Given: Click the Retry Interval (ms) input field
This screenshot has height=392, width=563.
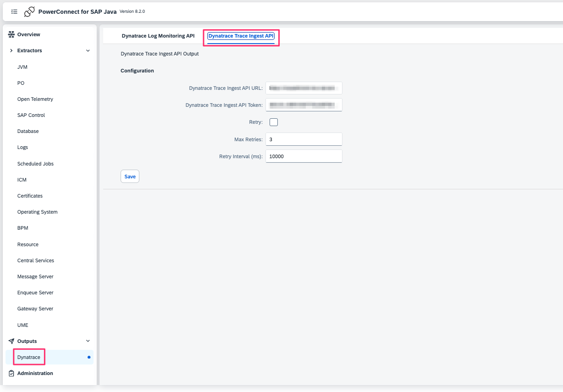Looking at the screenshot, I should [304, 156].
